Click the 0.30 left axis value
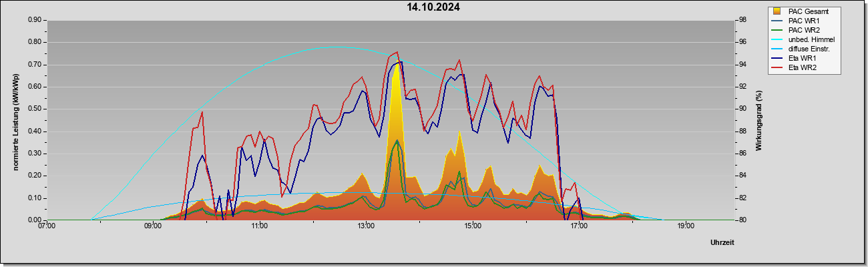This screenshot has height=267, width=868. (35, 154)
